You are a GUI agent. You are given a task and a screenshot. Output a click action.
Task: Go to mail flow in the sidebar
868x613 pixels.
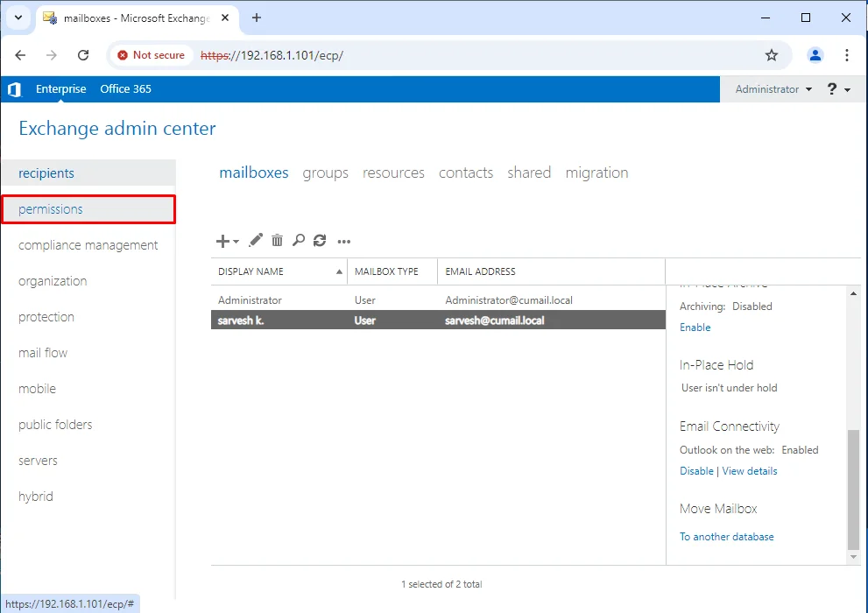(x=43, y=353)
